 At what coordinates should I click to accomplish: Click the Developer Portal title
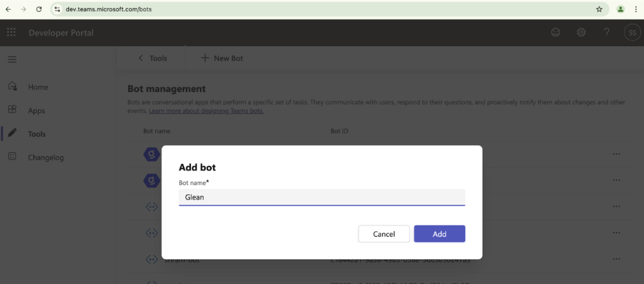61,33
